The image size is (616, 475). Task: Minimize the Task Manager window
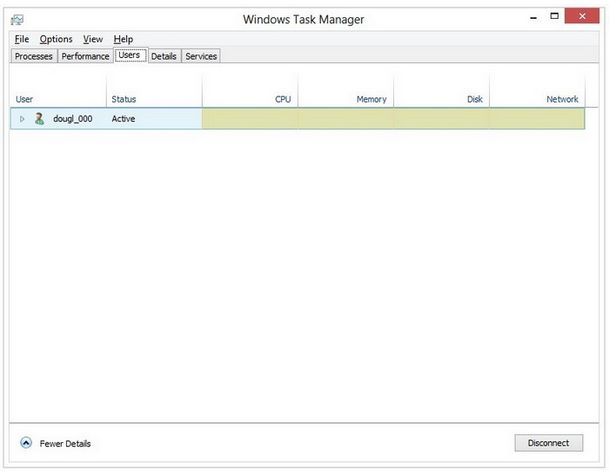coord(533,17)
